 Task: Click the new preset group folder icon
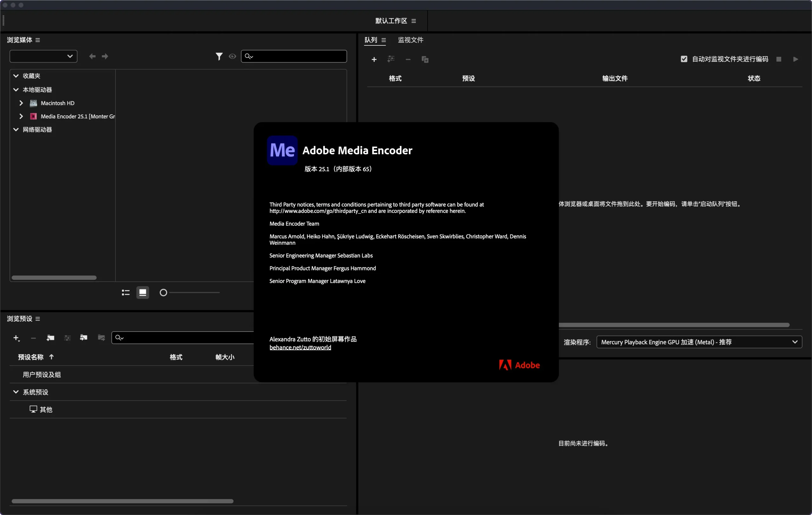tap(50, 338)
